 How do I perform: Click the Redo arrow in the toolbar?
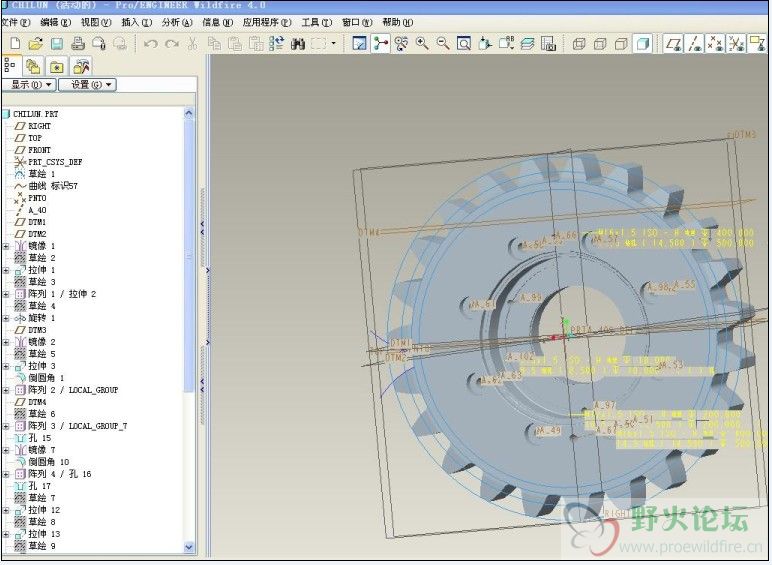pyautogui.click(x=171, y=43)
